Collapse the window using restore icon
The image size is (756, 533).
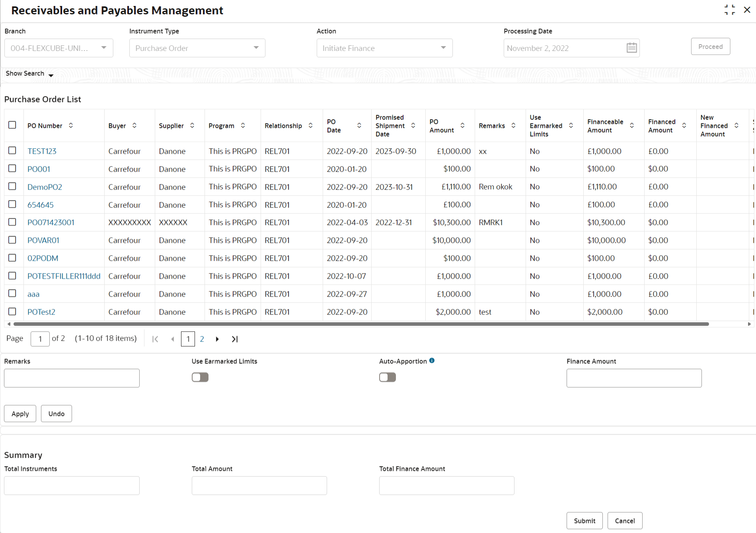[x=729, y=10]
